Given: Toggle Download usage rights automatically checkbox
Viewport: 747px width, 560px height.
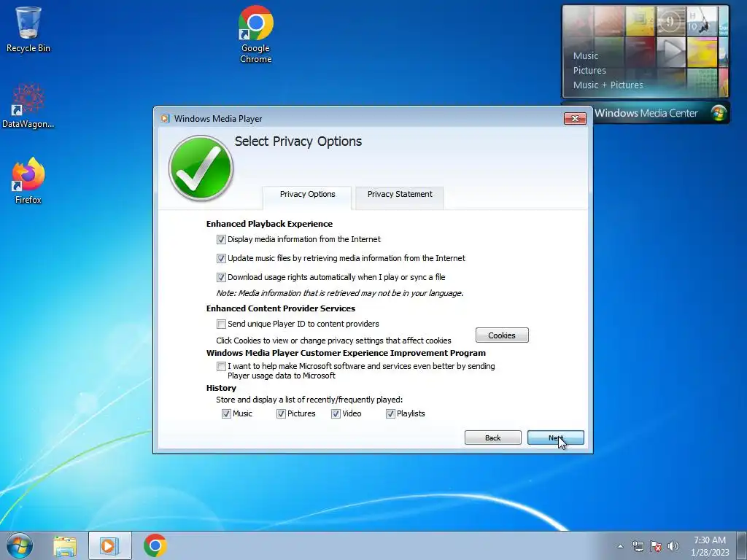Looking at the screenshot, I should click(221, 277).
